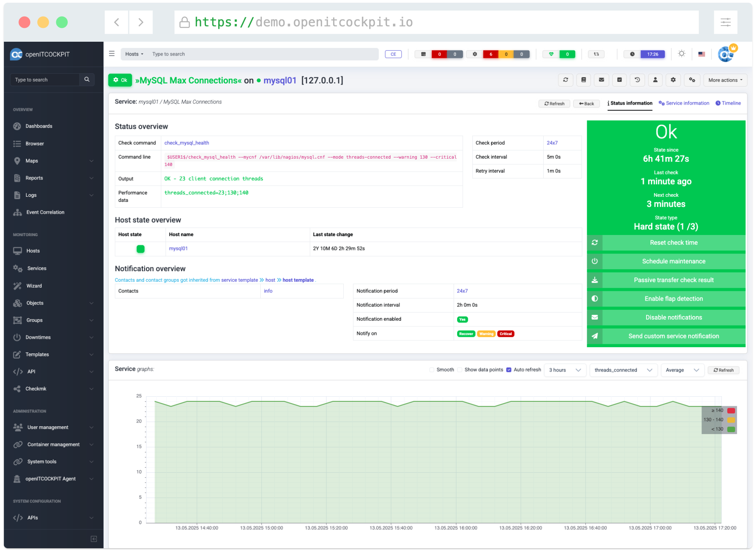The width and height of the screenshot is (756, 551).
Task: Click the Back button
Action: (x=586, y=104)
